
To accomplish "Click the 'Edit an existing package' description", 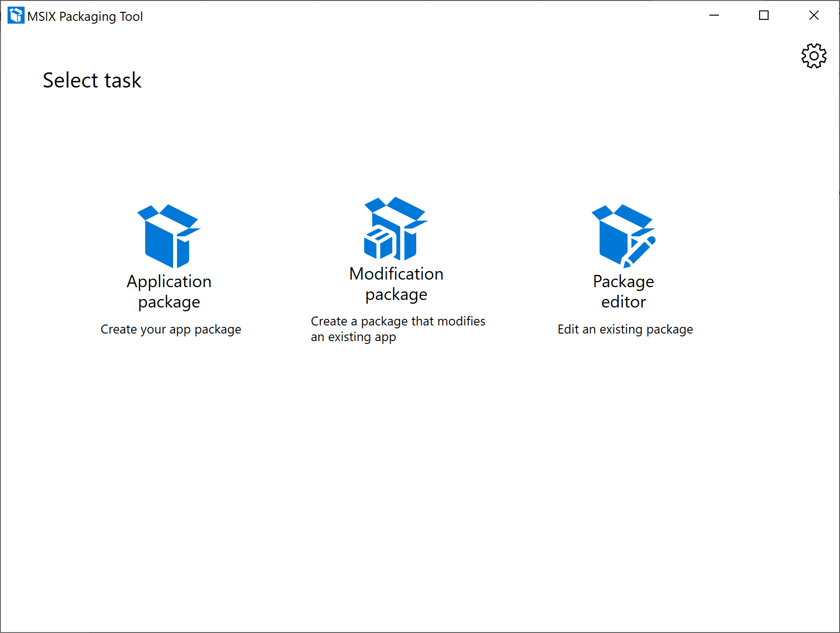I will pos(625,329).
